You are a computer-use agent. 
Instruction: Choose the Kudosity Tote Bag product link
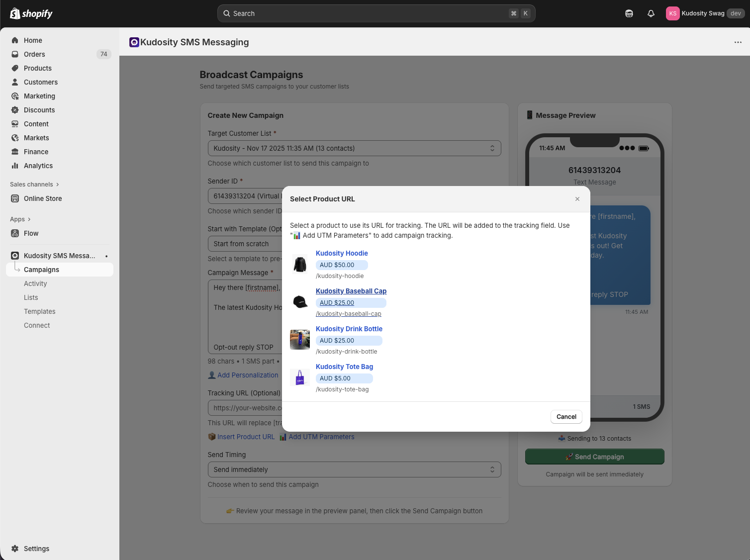click(344, 367)
